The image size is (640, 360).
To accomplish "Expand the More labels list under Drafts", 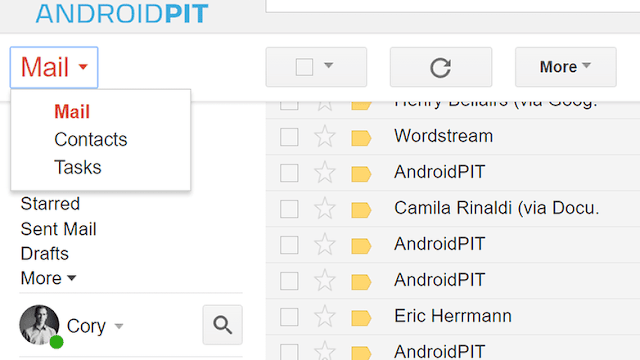I will tap(49, 278).
